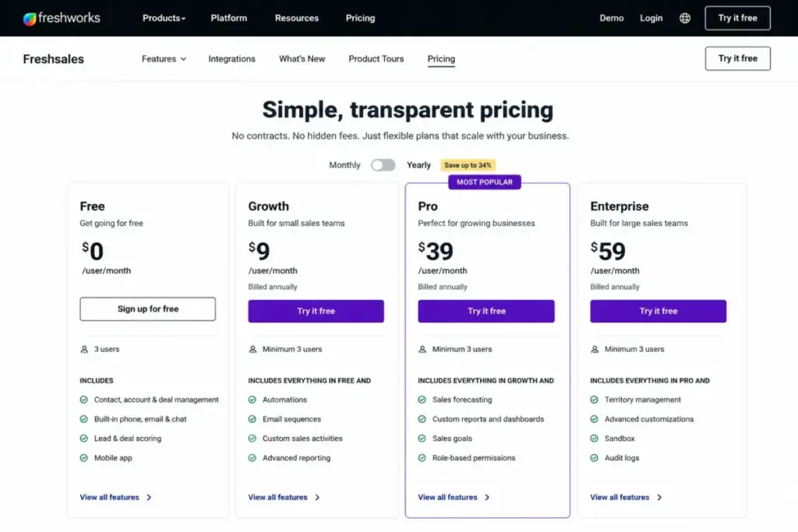The width and height of the screenshot is (798, 532).
Task: Click Try it free under the Growth plan
Action: [x=316, y=312]
